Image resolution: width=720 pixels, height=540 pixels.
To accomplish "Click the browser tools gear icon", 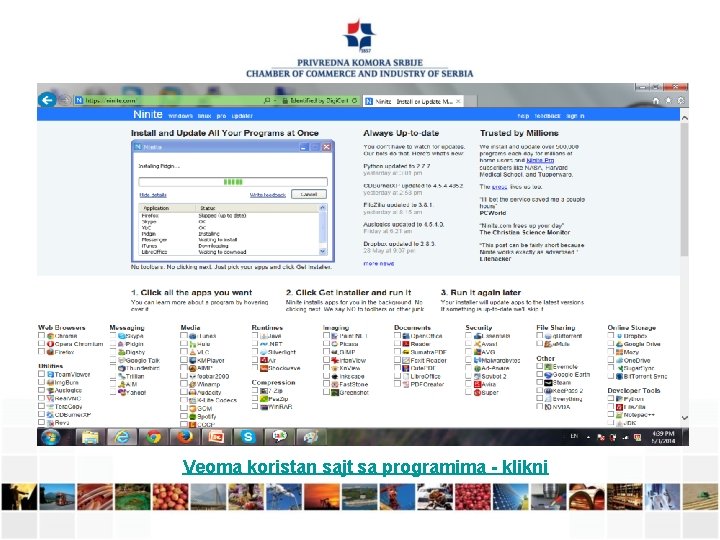I will point(681,101).
